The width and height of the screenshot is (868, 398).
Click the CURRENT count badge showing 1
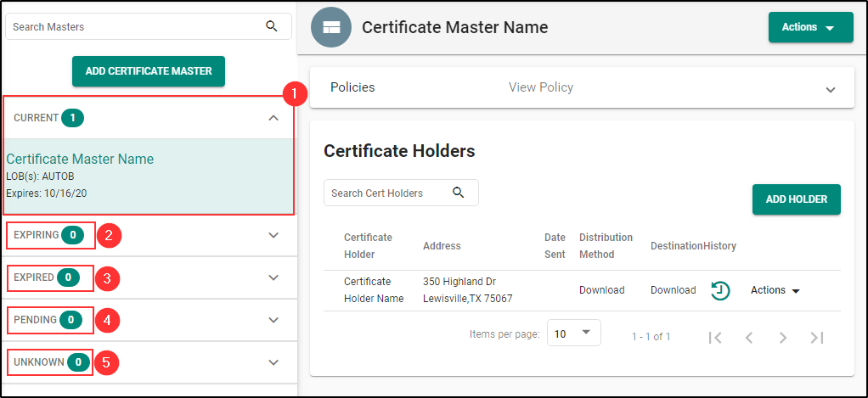(72, 118)
